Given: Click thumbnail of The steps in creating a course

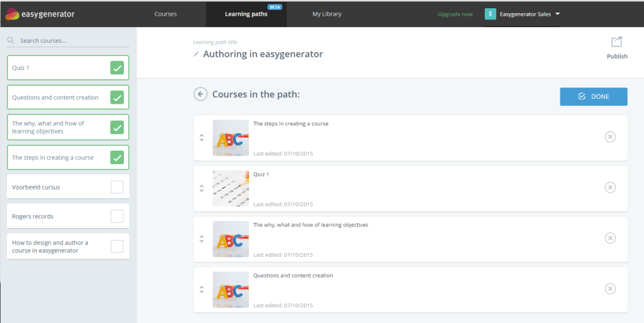Looking at the screenshot, I should tap(231, 138).
